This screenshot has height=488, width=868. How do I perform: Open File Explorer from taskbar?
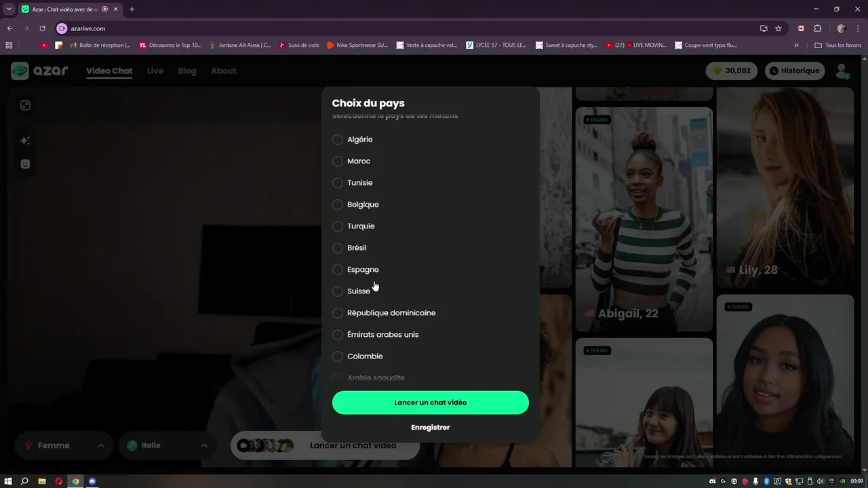pyautogui.click(x=42, y=481)
